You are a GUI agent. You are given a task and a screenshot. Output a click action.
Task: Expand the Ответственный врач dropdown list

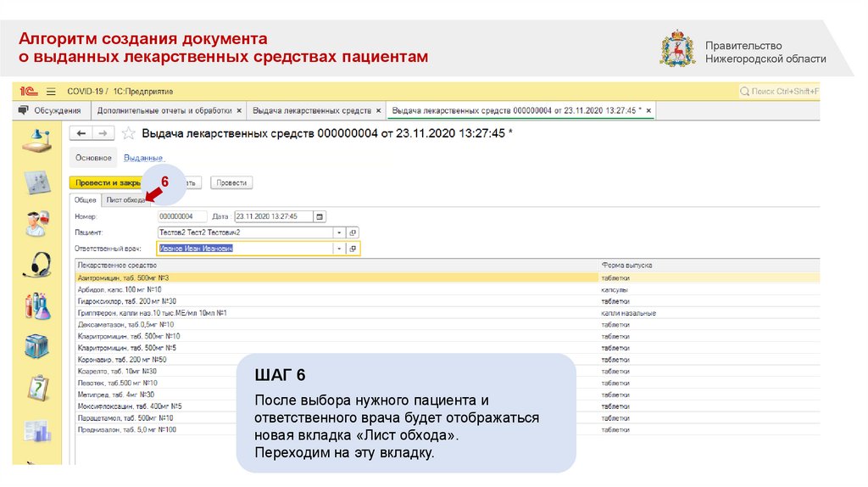[339, 249]
